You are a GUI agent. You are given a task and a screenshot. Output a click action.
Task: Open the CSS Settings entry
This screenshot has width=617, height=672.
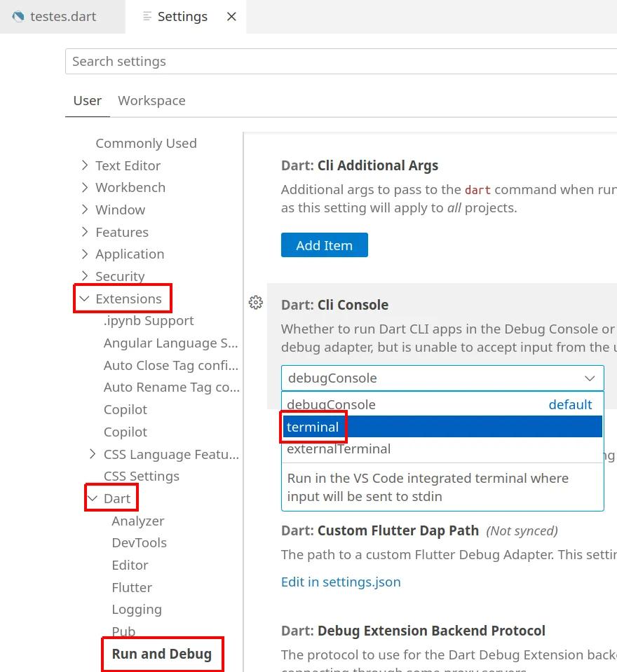[142, 476]
